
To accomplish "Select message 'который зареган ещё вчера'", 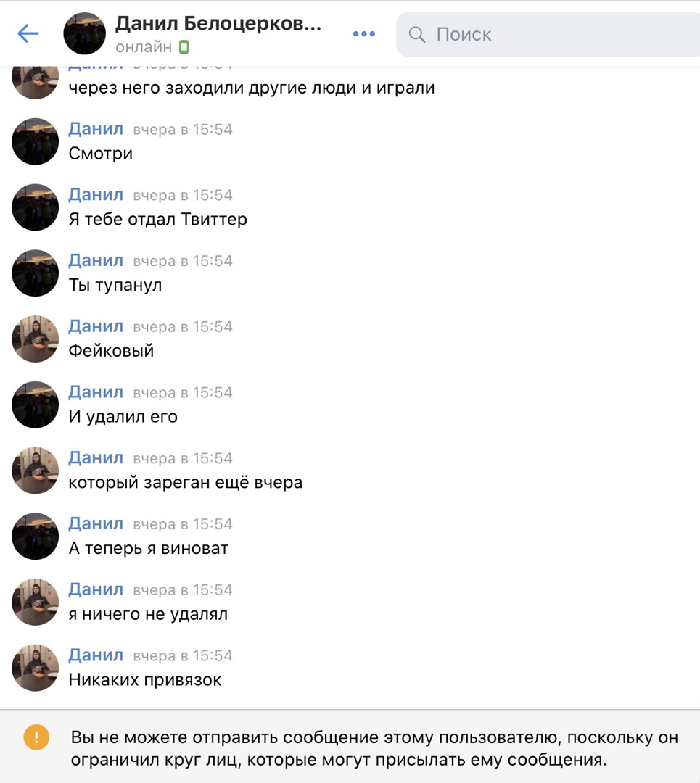I will point(186,482).
